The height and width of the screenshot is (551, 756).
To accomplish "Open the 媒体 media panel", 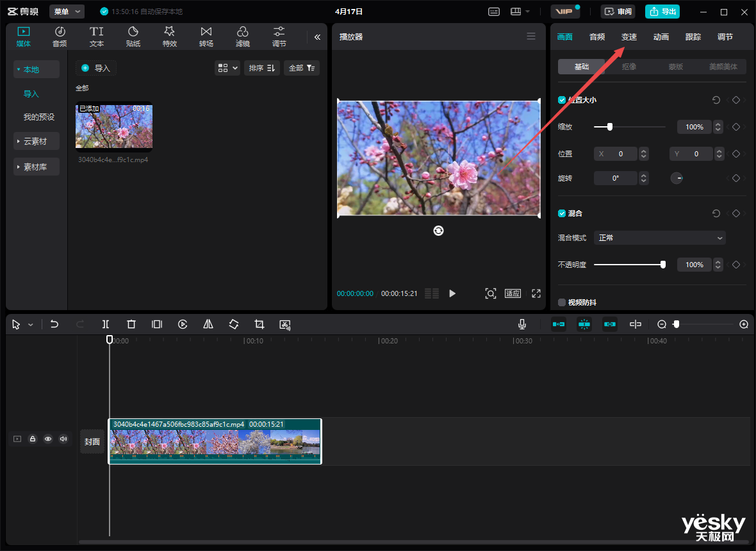I will pyautogui.click(x=23, y=37).
